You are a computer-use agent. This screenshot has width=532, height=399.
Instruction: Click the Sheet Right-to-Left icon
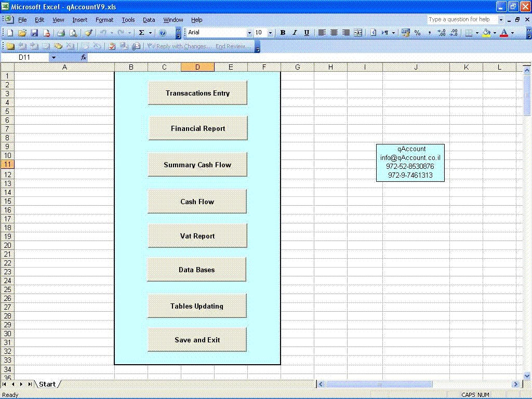pyautogui.click(x=373, y=33)
